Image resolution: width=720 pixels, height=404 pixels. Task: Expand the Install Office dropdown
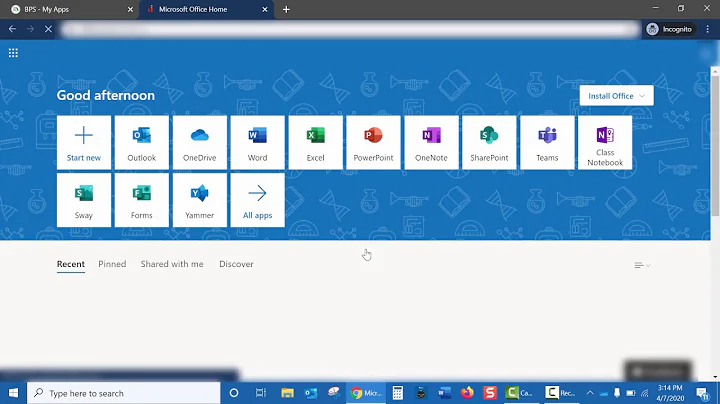coord(616,95)
